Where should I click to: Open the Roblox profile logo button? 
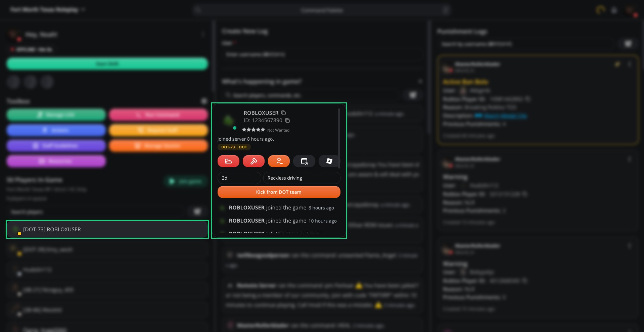point(329,161)
